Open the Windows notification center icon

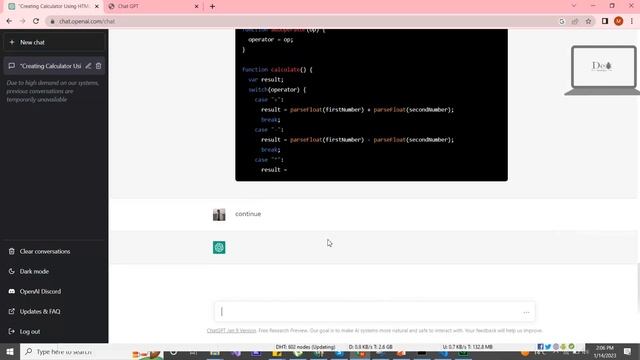pyautogui.click(x=627, y=351)
